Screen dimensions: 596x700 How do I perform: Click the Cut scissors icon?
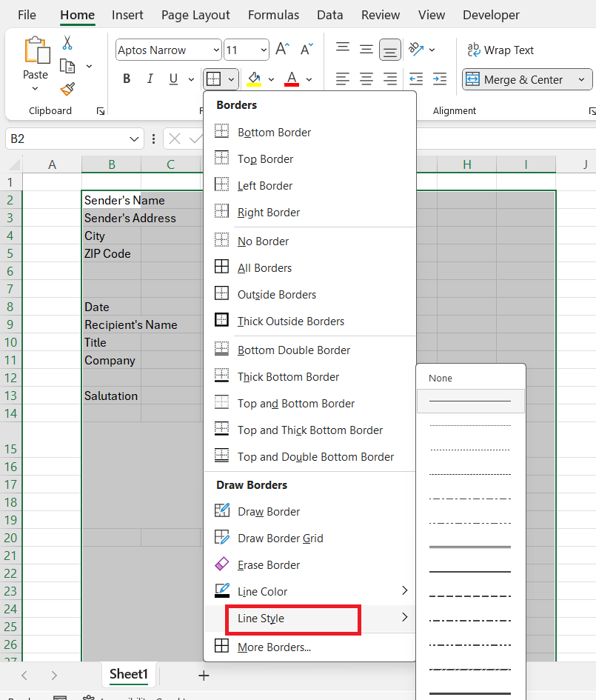coord(67,43)
